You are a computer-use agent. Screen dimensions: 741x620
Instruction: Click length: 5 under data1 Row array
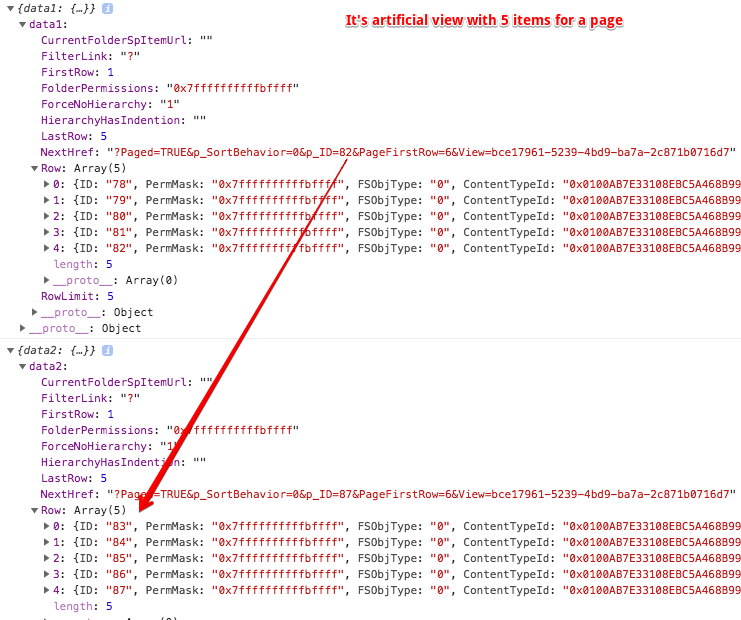coord(83,264)
